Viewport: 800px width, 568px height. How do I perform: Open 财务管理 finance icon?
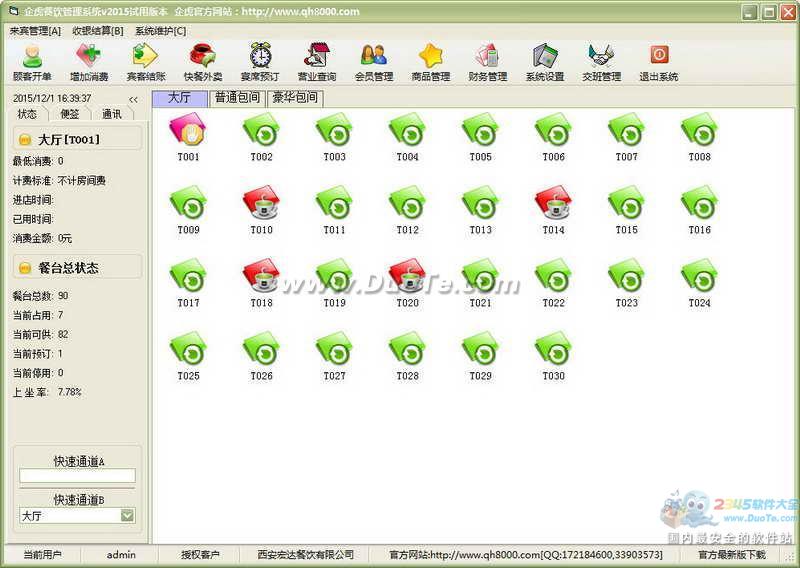pyautogui.click(x=488, y=62)
